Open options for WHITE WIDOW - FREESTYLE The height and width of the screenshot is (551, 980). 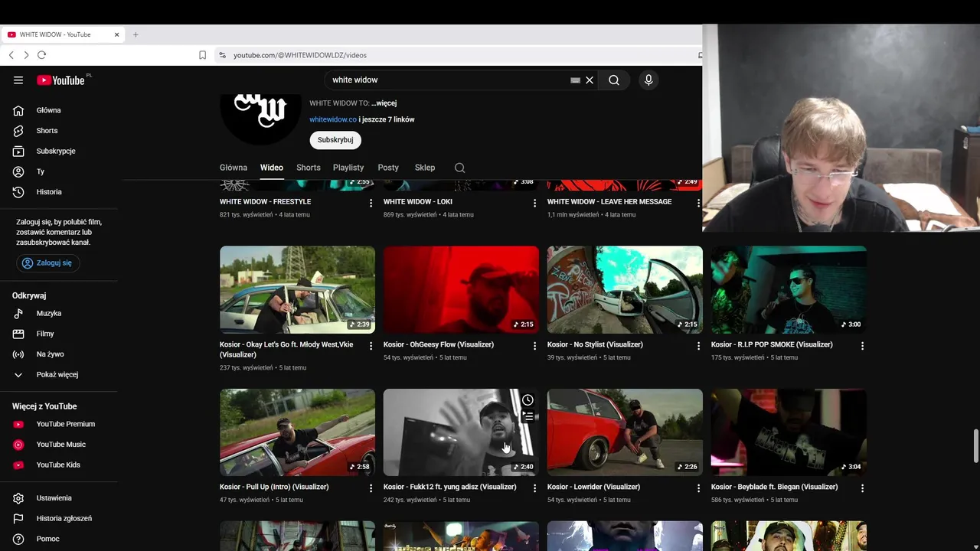(371, 203)
